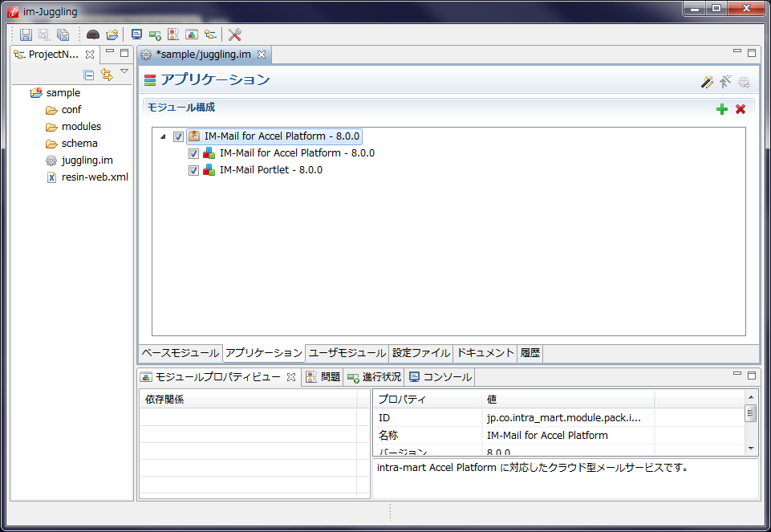Click the grayed gear icon in editor header
The height and width of the screenshot is (532, 771).
[744, 82]
